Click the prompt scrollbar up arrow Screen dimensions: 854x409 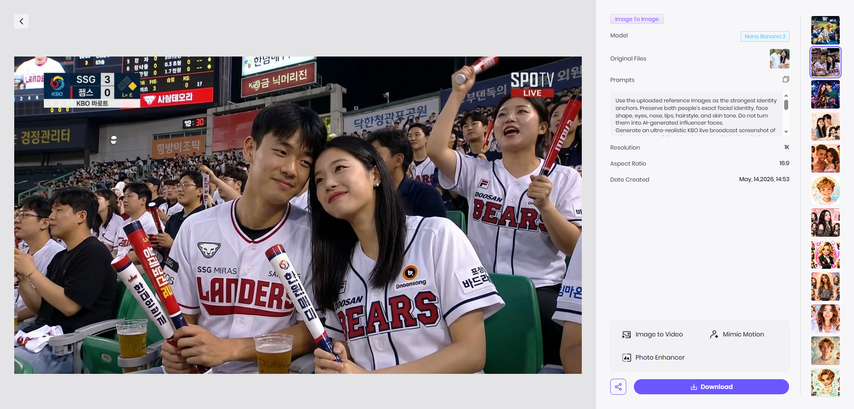tap(786, 96)
